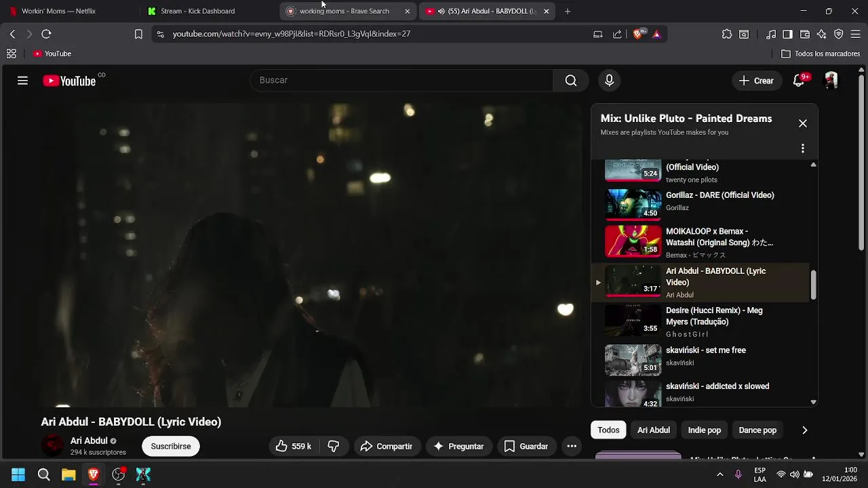
Task: Open Brave media control music note
Action: tap(771, 34)
